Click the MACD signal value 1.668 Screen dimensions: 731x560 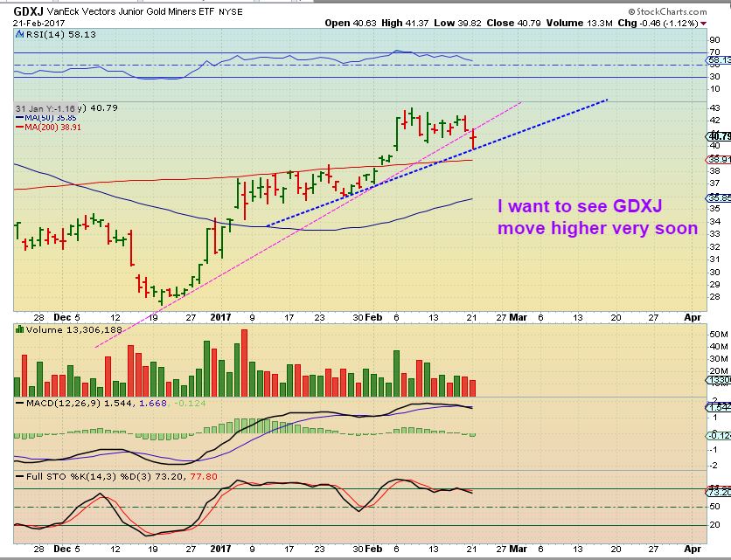[x=152, y=403]
